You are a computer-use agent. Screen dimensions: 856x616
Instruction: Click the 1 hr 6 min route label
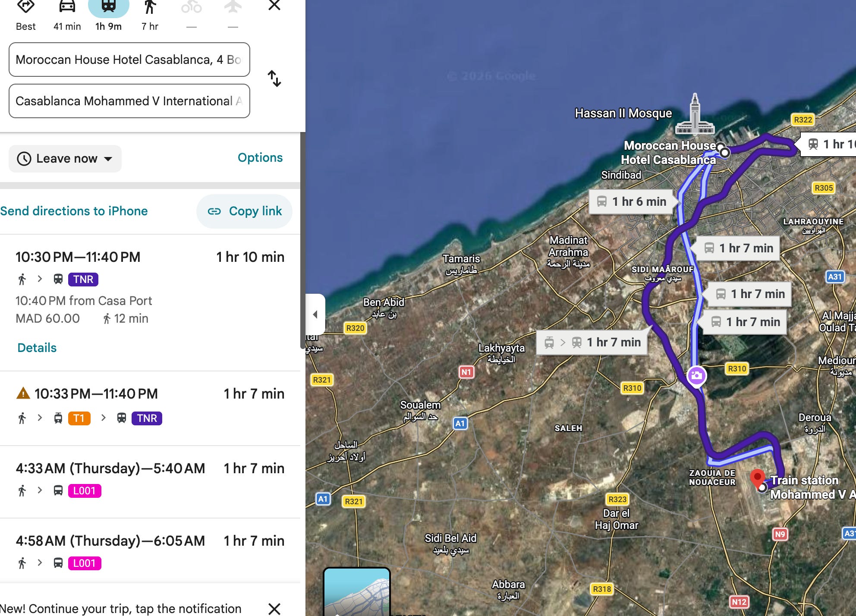coord(631,201)
